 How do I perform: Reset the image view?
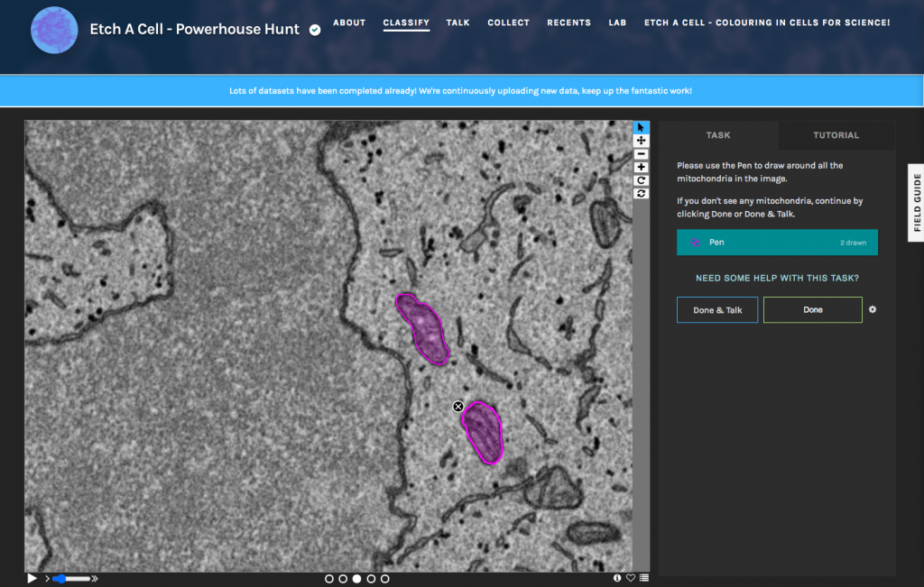tap(641, 193)
